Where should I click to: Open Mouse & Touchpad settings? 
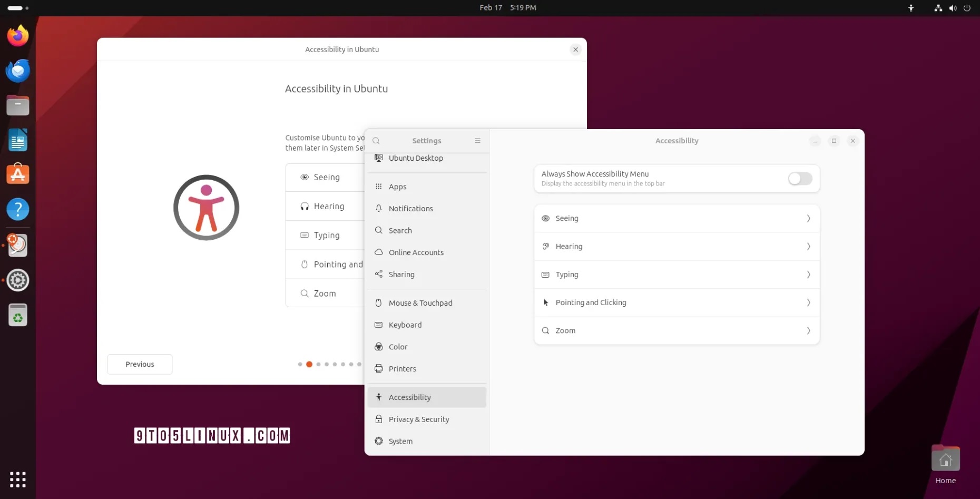[427, 303]
